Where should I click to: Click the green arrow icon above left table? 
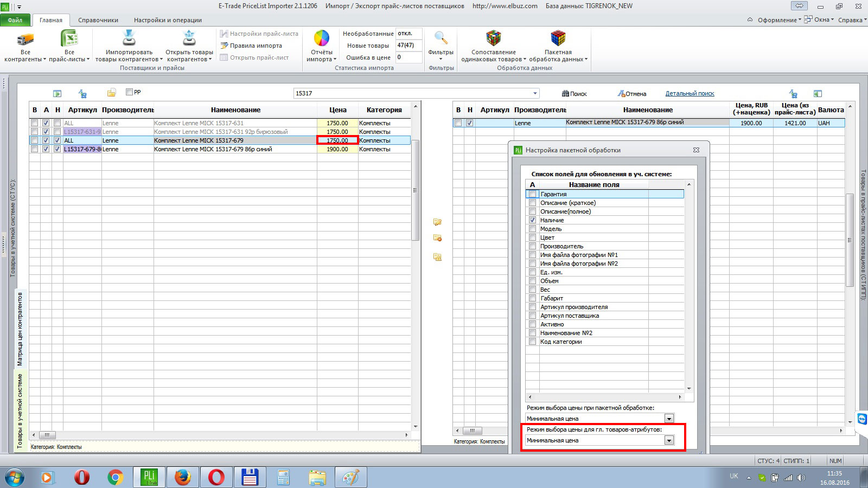pos(57,93)
